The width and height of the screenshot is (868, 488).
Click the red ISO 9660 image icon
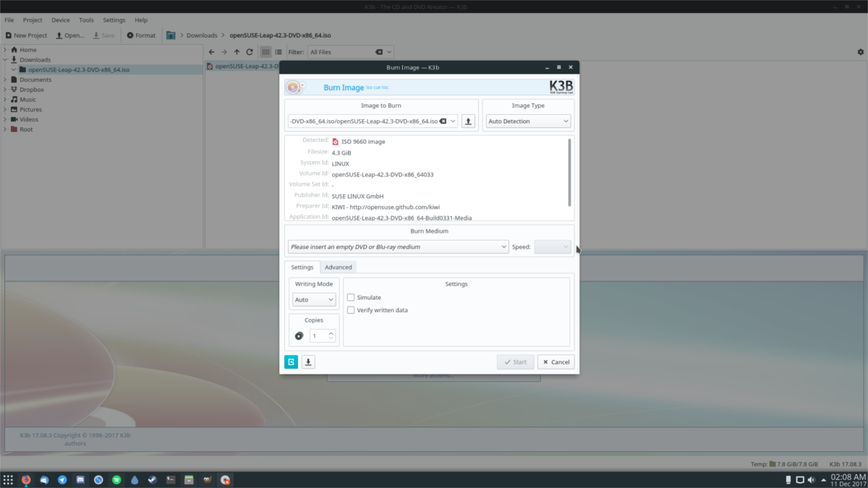point(336,142)
